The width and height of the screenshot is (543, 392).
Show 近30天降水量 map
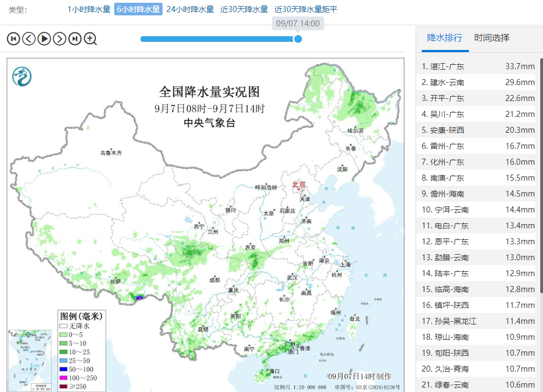point(244,9)
